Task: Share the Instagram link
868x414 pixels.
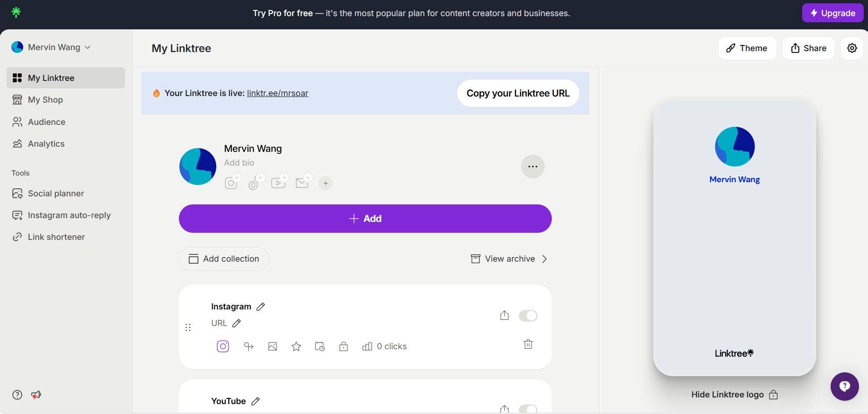Action: point(505,316)
